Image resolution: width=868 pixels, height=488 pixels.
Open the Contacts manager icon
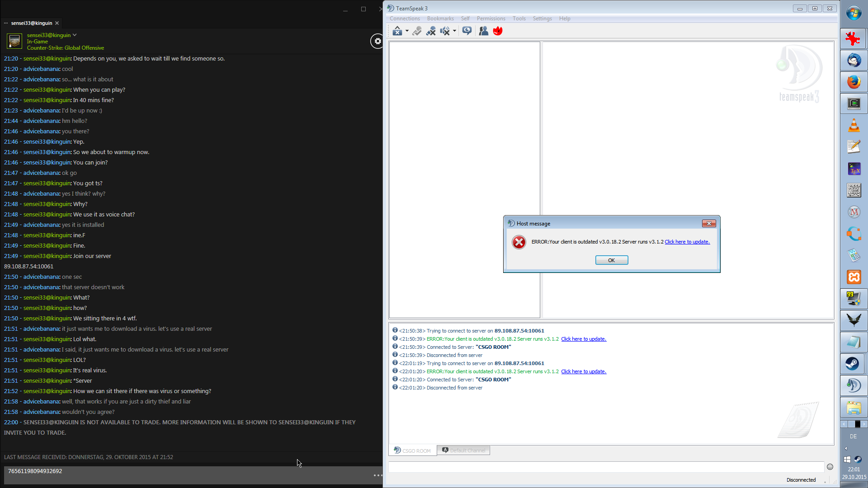[483, 31]
